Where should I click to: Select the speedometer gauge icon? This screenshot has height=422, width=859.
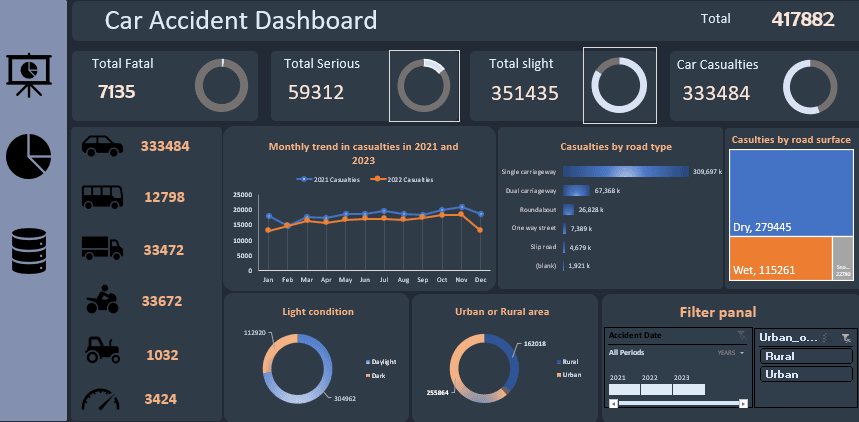point(101,400)
